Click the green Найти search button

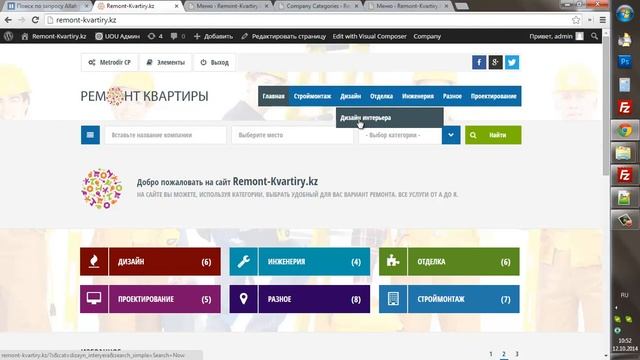(x=493, y=135)
